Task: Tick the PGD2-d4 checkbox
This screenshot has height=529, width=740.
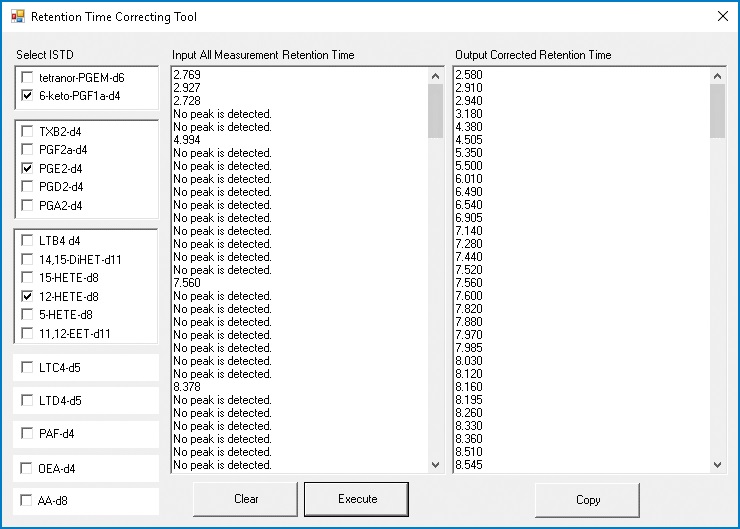Action: [27, 187]
